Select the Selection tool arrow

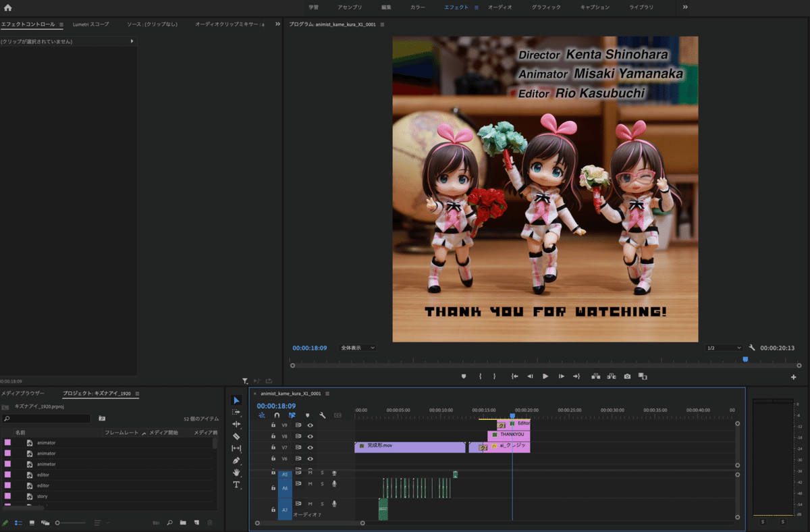point(236,400)
